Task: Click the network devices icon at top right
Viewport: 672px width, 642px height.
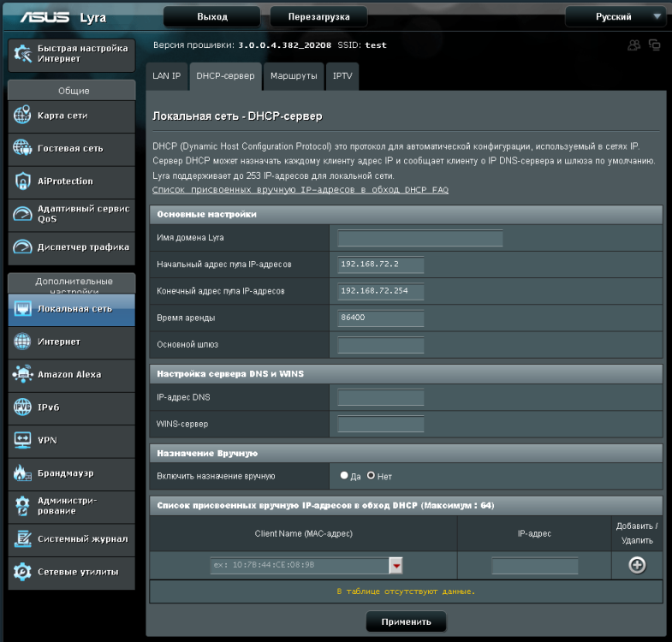Action: [654, 45]
